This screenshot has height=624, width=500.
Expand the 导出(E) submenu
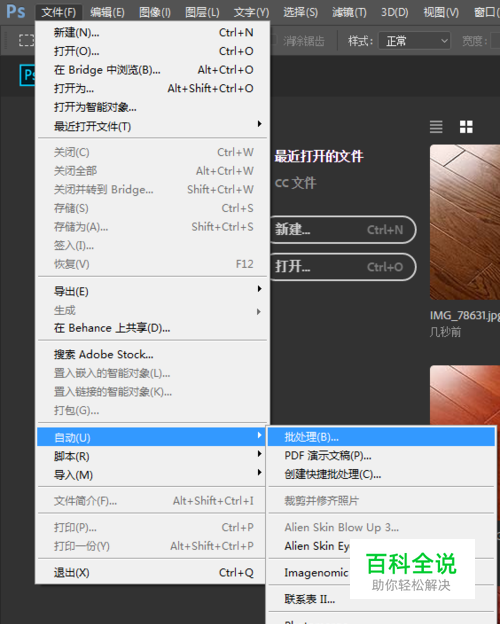[x=154, y=291]
